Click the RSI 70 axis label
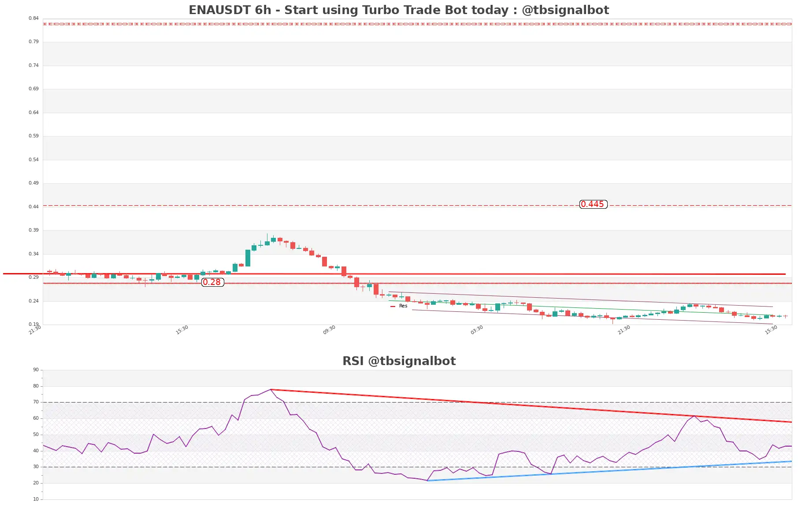This screenshot has height=532, width=798. pos(36,402)
